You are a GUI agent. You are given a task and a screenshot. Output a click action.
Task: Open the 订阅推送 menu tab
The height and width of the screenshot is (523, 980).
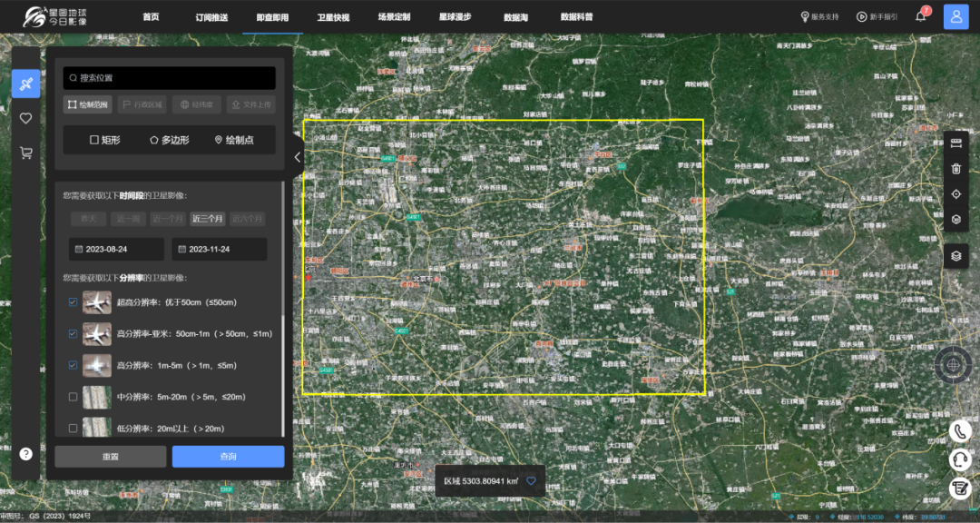coord(211,17)
